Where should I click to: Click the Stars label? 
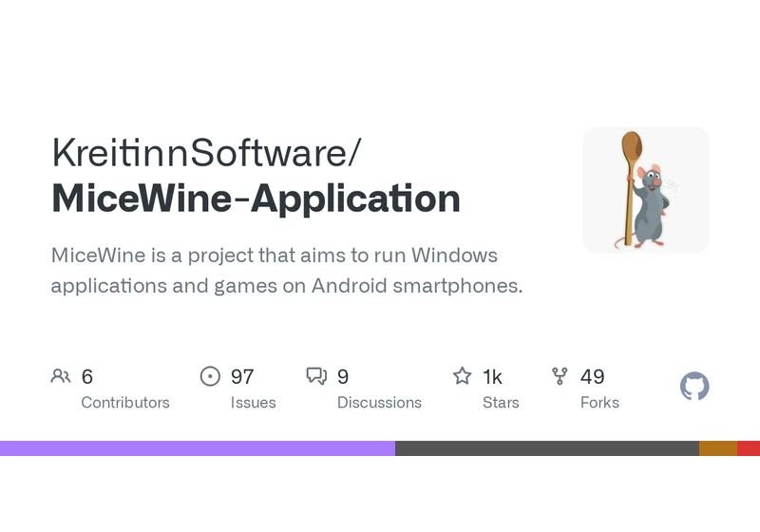[501, 403]
